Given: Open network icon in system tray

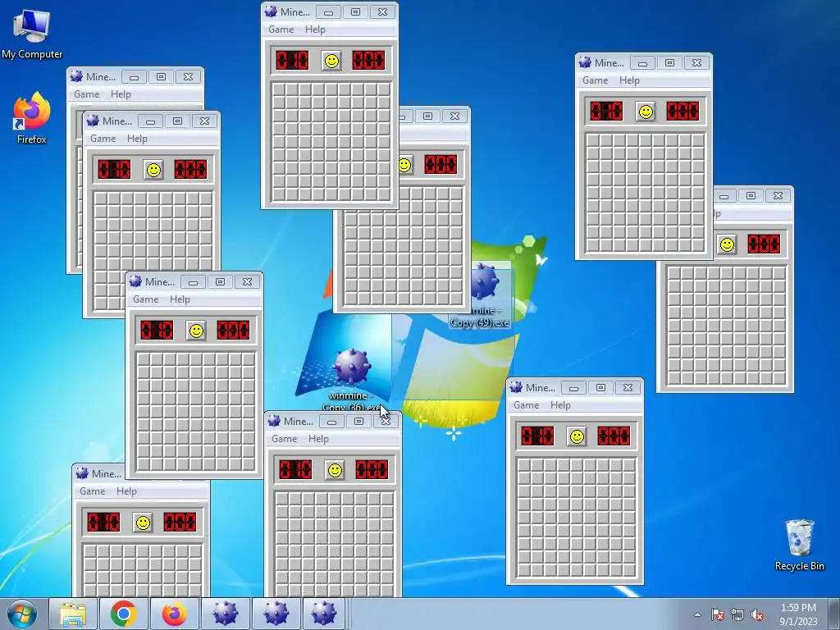Looking at the screenshot, I should [737, 615].
